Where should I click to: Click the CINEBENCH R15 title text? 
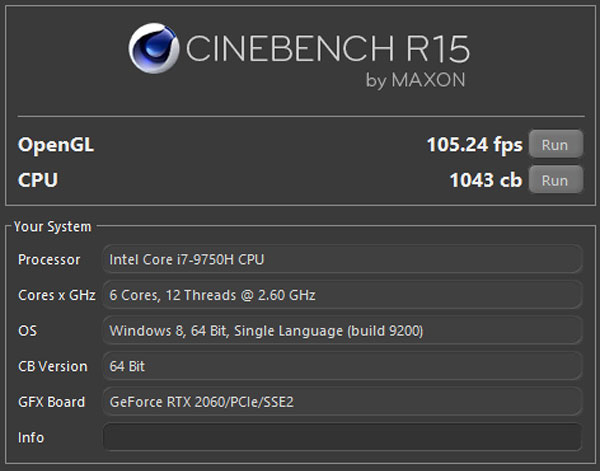[x=326, y=47]
